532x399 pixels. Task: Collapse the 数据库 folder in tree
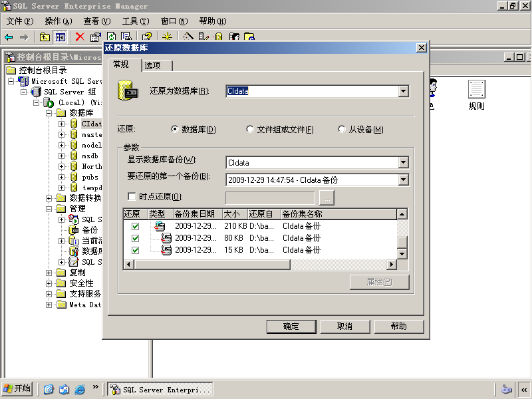tap(49, 113)
